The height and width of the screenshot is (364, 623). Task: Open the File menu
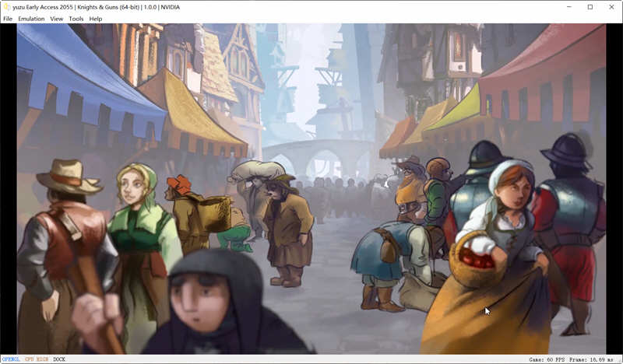point(8,19)
